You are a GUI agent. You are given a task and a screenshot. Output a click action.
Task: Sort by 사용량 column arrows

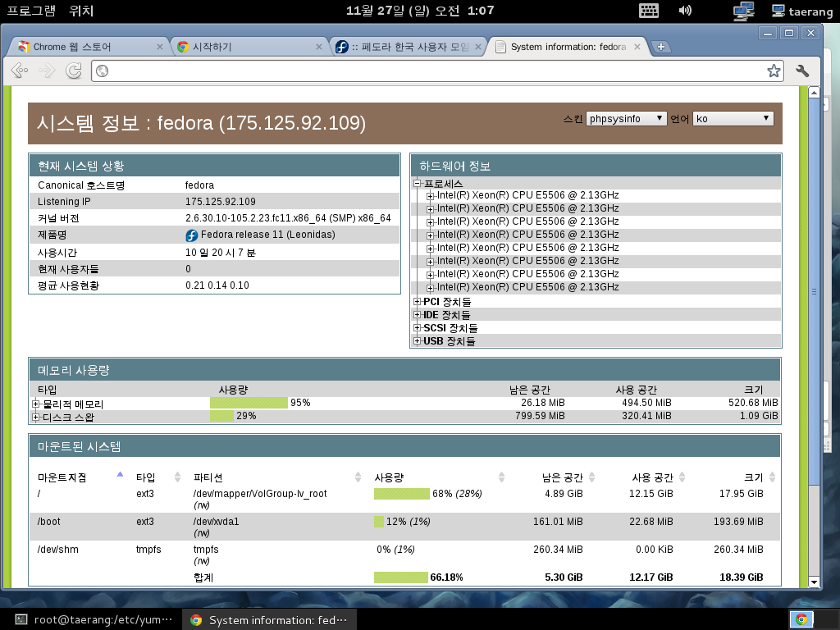click(x=501, y=477)
